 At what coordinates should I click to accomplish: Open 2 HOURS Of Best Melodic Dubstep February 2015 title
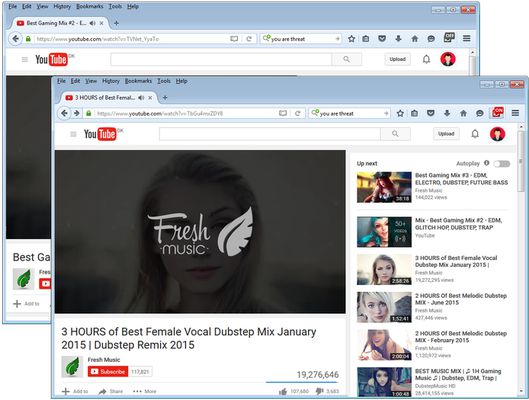click(461, 337)
